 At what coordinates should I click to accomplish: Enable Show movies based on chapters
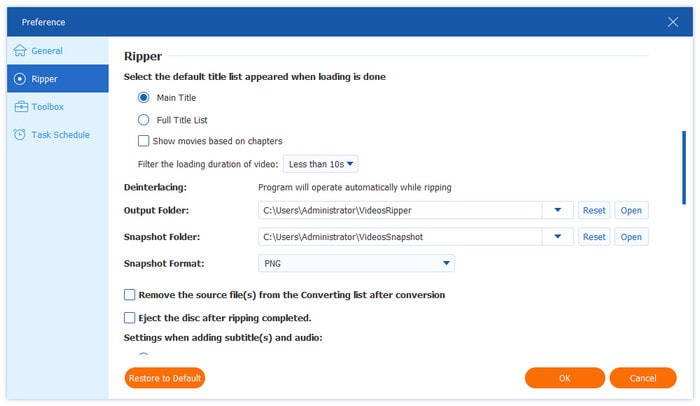tap(144, 141)
